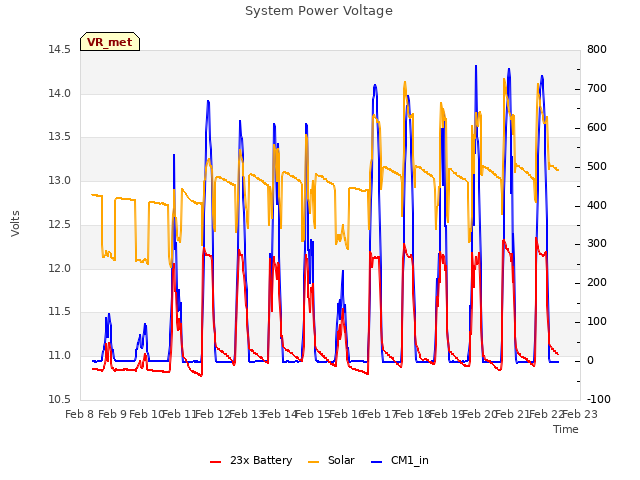Click the 11.0 left axis tick label
The height and width of the screenshot is (480, 640).
click(60, 356)
